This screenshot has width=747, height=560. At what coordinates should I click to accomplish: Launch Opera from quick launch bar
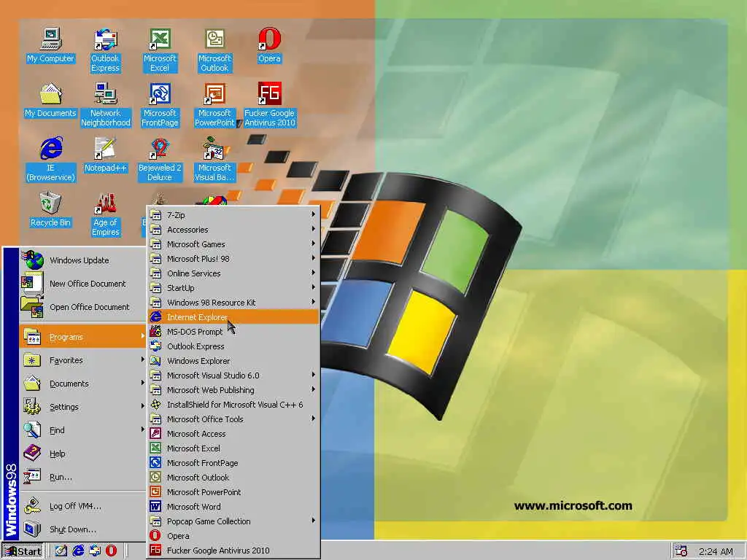[111, 551]
